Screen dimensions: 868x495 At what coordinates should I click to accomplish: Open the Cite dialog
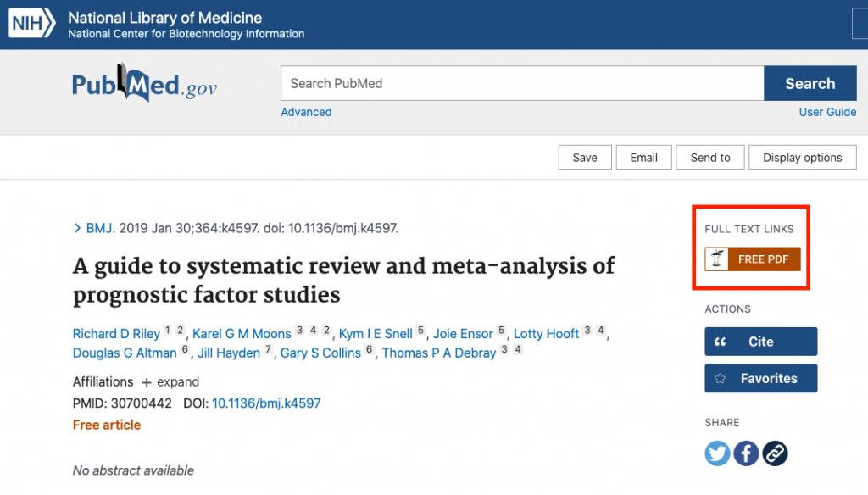760,341
